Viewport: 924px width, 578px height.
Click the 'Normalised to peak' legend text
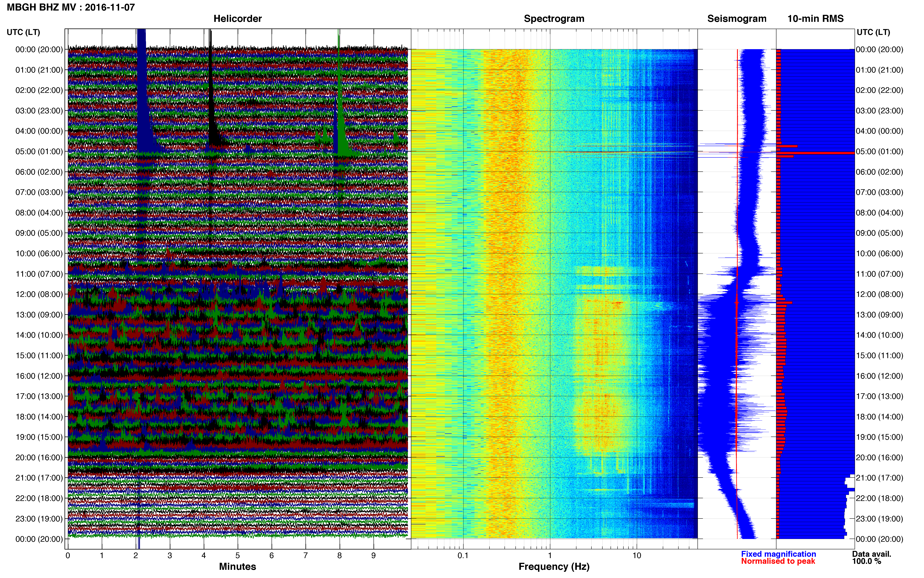[778, 561]
